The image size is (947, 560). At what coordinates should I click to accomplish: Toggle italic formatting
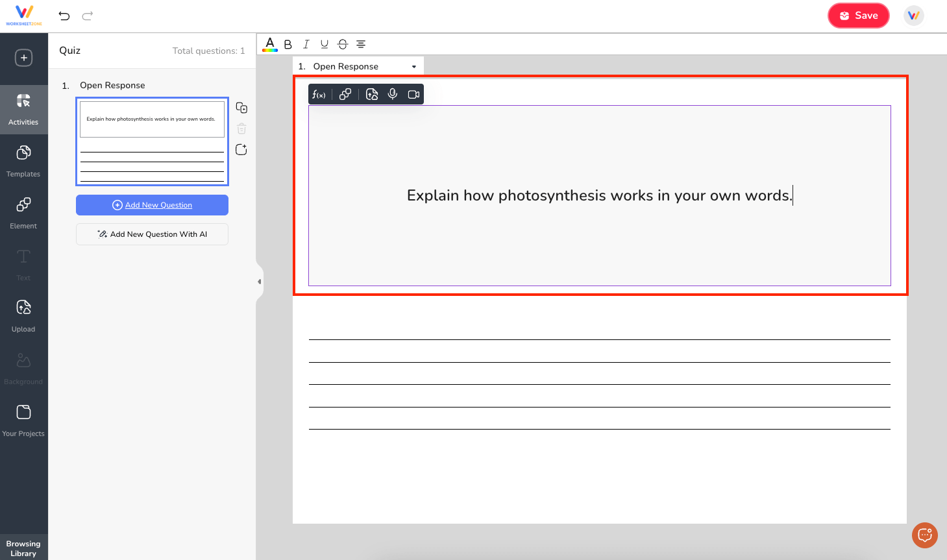coord(306,44)
